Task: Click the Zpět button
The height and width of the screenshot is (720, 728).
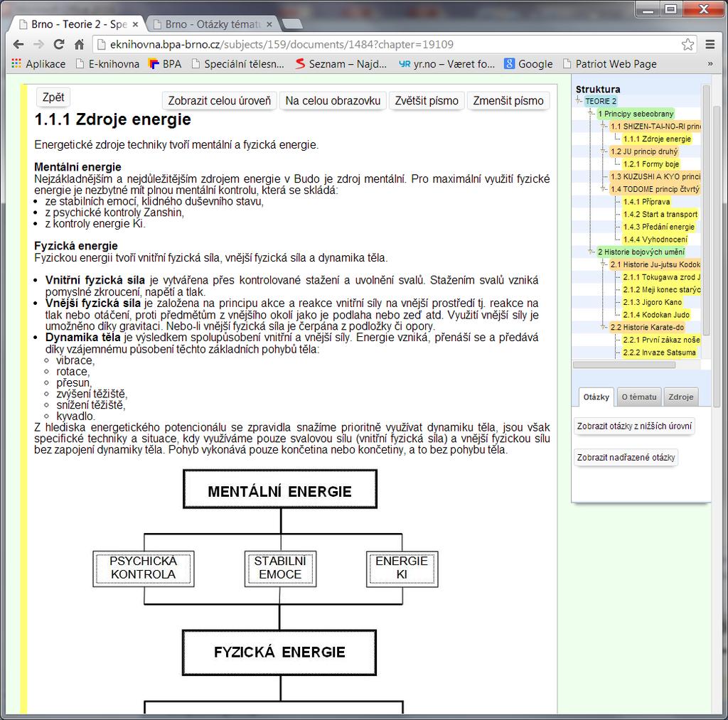Action: 53,97
